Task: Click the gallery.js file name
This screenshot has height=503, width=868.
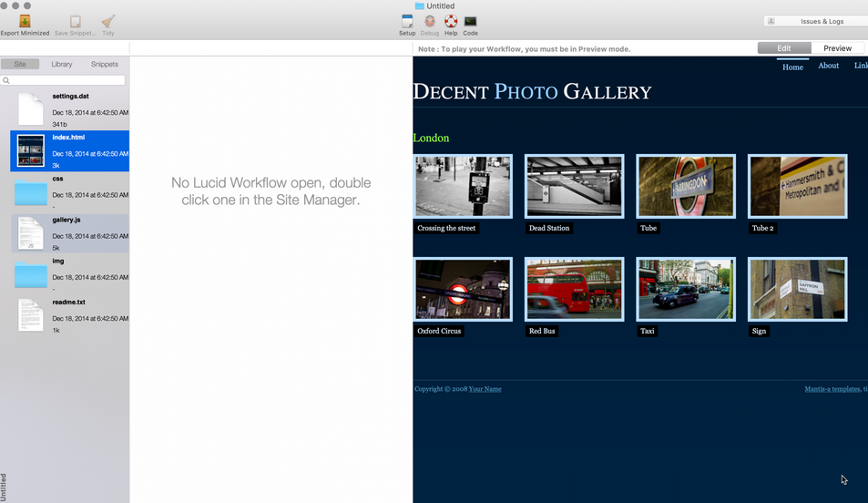Action: pos(66,220)
